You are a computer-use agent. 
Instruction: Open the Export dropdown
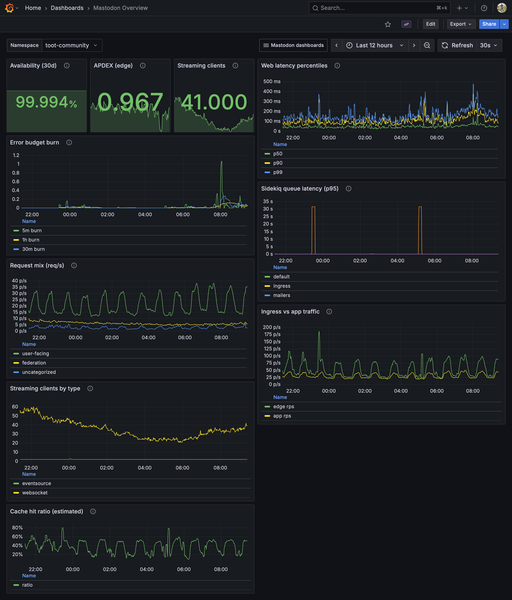coord(461,24)
